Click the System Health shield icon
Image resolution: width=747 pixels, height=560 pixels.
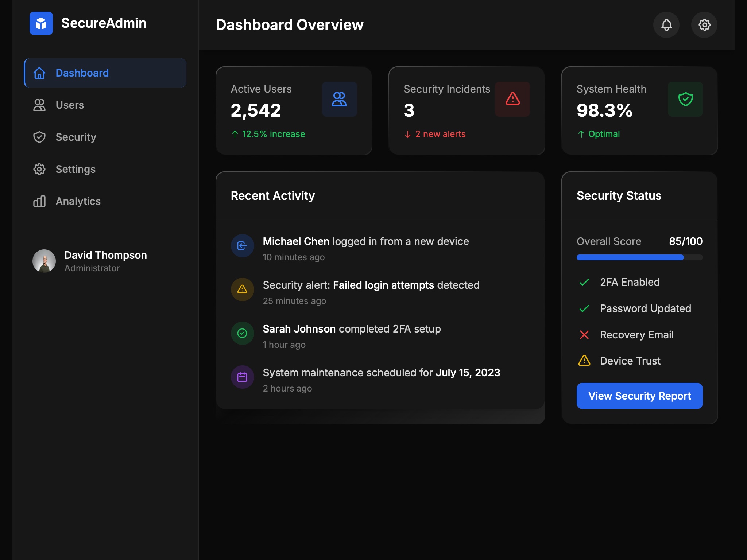point(685,99)
